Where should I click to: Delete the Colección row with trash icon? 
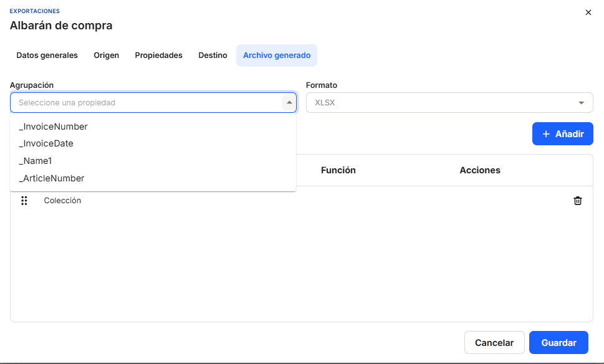[578, 201]
